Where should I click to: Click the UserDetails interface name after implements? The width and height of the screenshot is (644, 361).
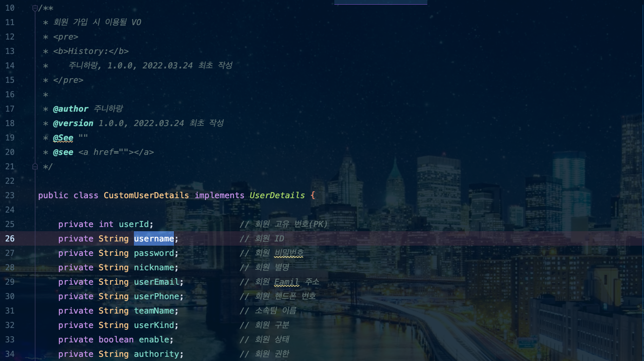[x=277, y=195]
